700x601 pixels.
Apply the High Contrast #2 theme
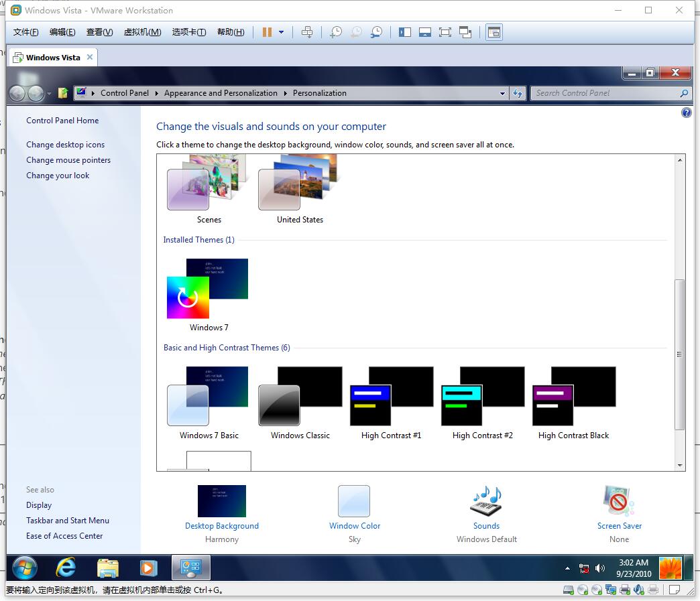483,403
